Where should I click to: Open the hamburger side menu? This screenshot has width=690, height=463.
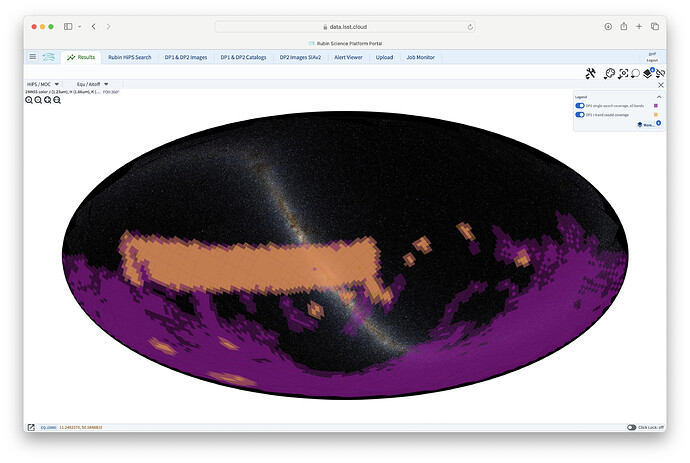click(x=33, y=57)
